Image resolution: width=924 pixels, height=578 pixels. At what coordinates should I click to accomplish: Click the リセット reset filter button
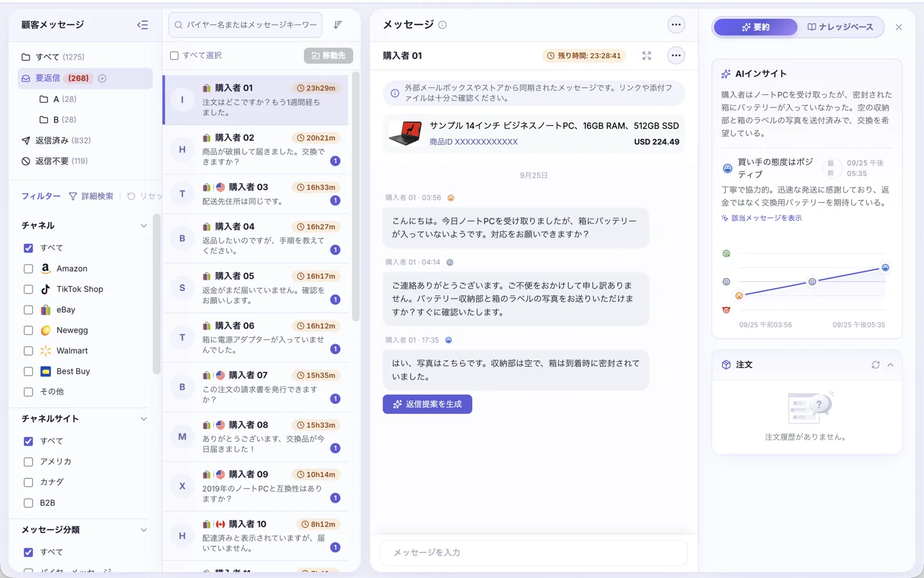coord(144,196)
